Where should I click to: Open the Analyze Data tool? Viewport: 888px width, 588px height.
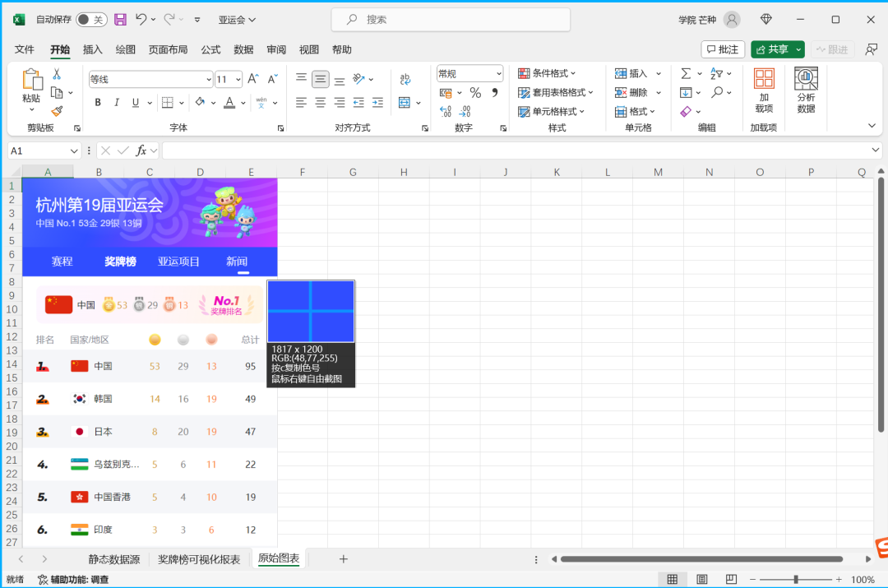806,90
